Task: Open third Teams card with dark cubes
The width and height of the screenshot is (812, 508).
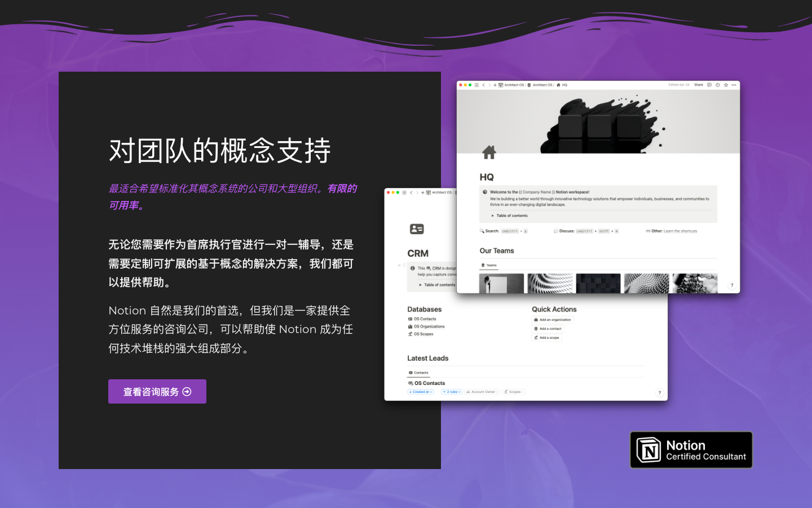Action: pos(598,283)
